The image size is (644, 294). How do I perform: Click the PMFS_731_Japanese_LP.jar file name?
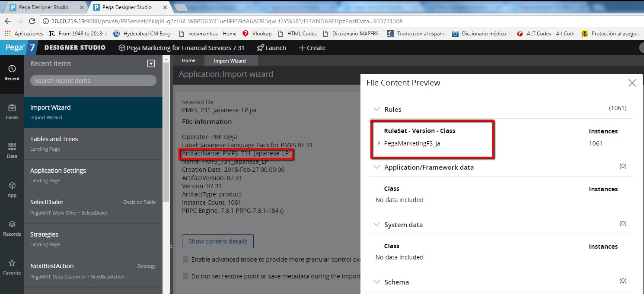pyautogui.click(x=220, y=110)
